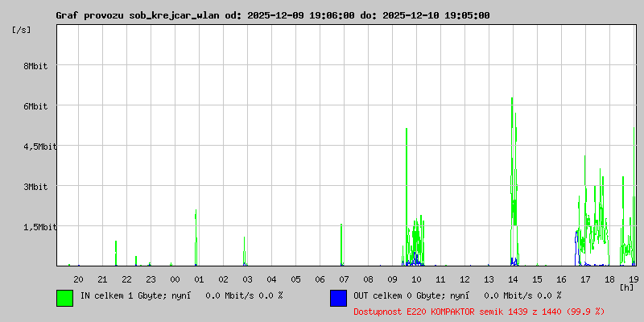Click the 3Mbit y-axis label
The image size is (644, 322).
tap(35, 187)
